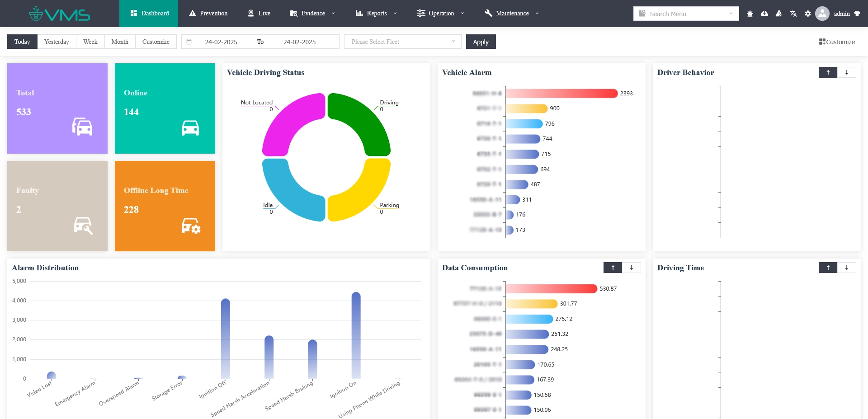Click the Customize dashboard link at right
The width and height of the screenshot is (868, 419).
tap(837, 42)
